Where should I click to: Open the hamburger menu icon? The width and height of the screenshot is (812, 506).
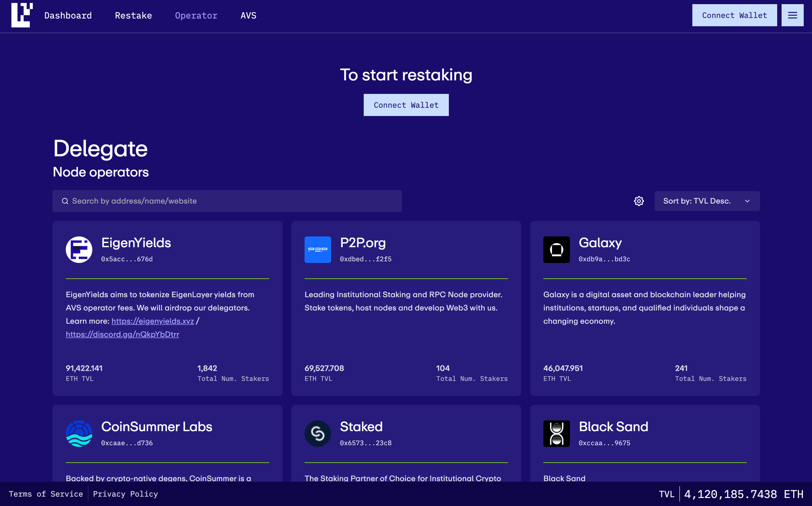(792, 15)
